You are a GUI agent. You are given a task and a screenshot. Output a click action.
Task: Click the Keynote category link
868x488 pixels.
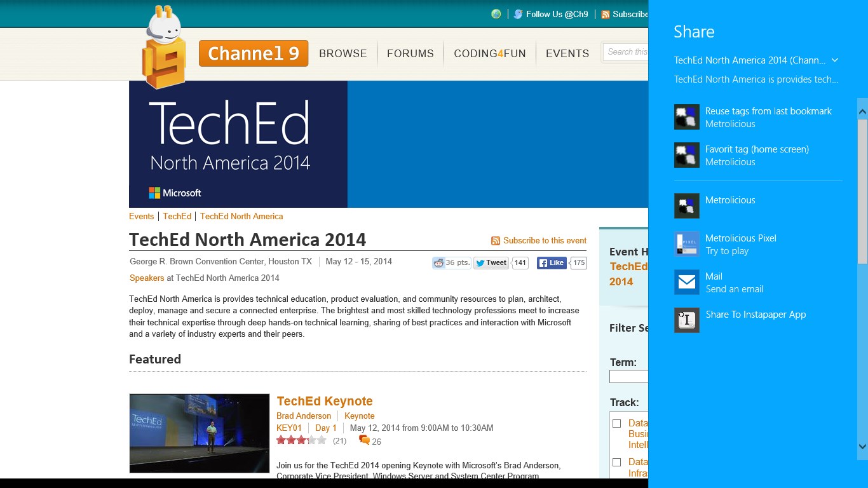[360, 416]
